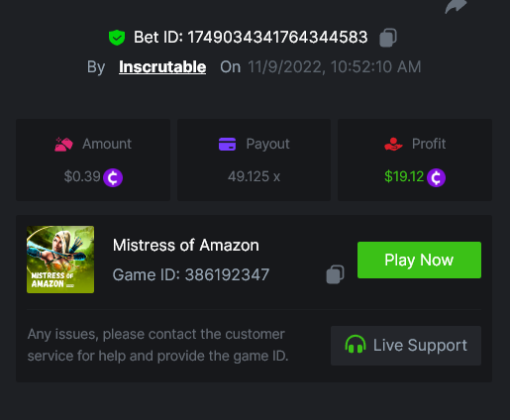
Task: Click the $0.39 bet amount
Action: [82, 176]
